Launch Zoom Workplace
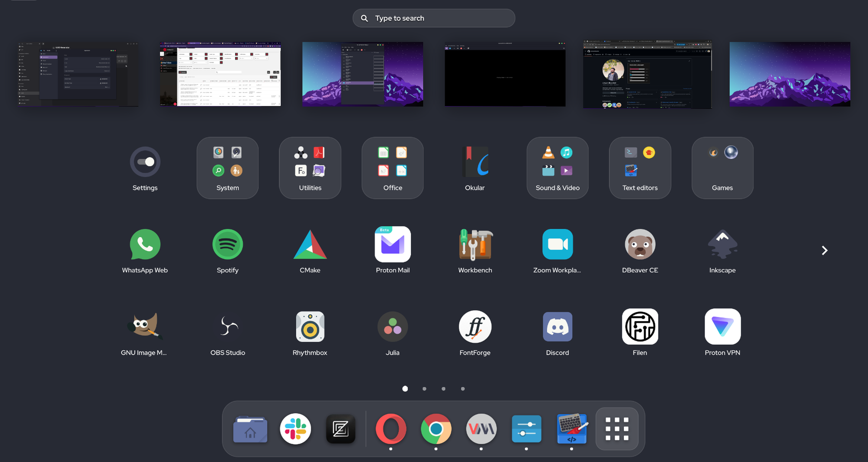Viewport: 868px width, 462px height. coord(558,251)
